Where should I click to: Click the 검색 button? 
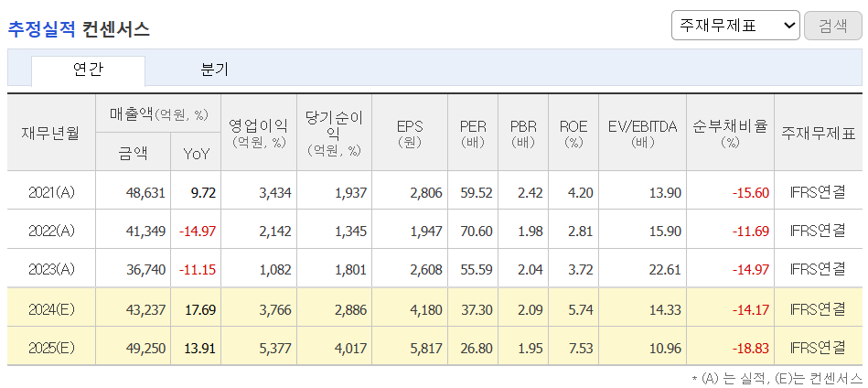point(832,26)
